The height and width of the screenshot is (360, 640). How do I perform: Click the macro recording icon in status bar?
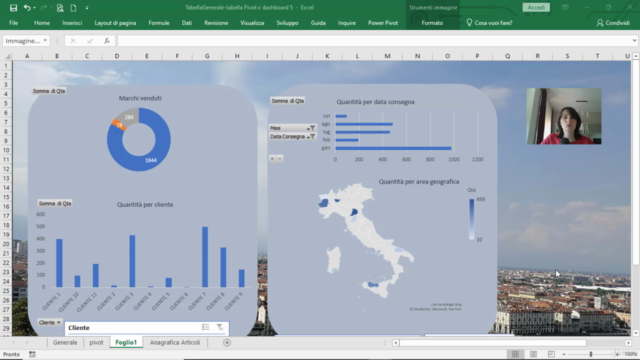[x=32, y=354]
